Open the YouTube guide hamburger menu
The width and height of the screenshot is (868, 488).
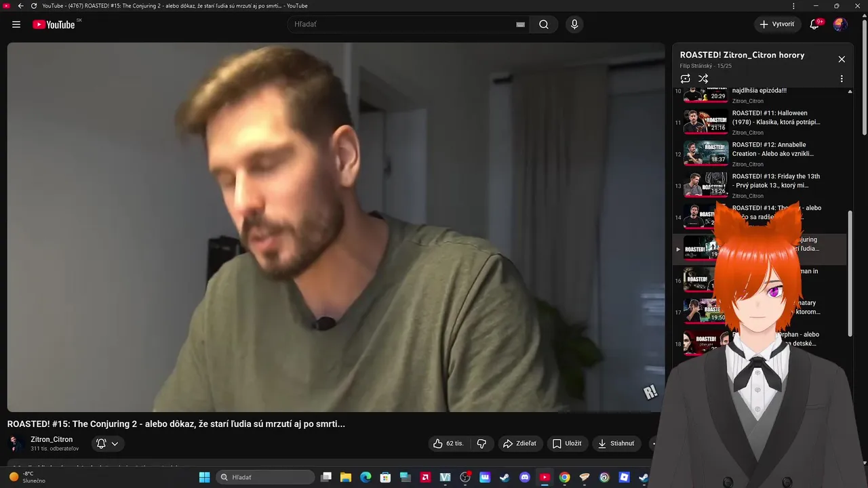tap(16, 24)
